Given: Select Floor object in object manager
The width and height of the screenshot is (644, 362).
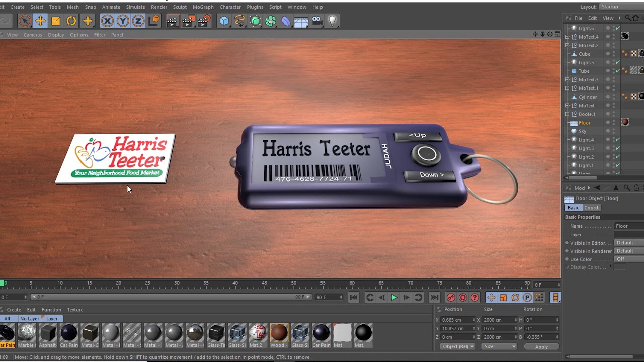Looking at the screenshot, I should [585, 123].
